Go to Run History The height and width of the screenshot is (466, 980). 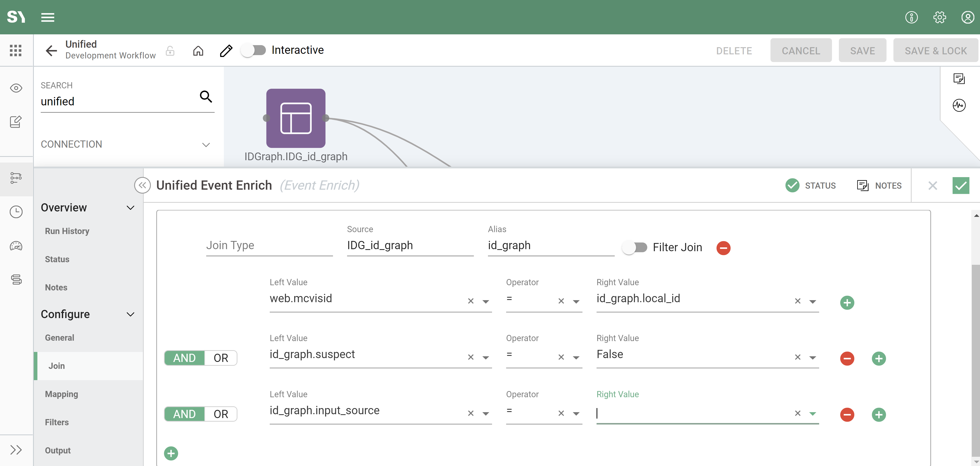(67, 231)
